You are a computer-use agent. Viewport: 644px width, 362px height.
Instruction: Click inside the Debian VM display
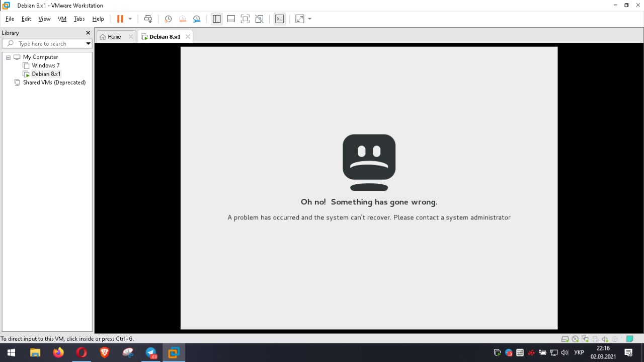pos(369,188)
